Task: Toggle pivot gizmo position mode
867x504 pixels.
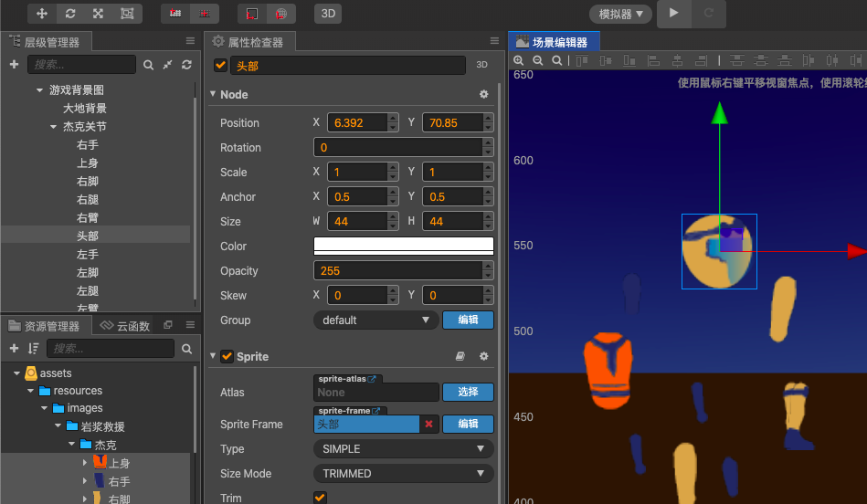Action: (x=175, y=14)
